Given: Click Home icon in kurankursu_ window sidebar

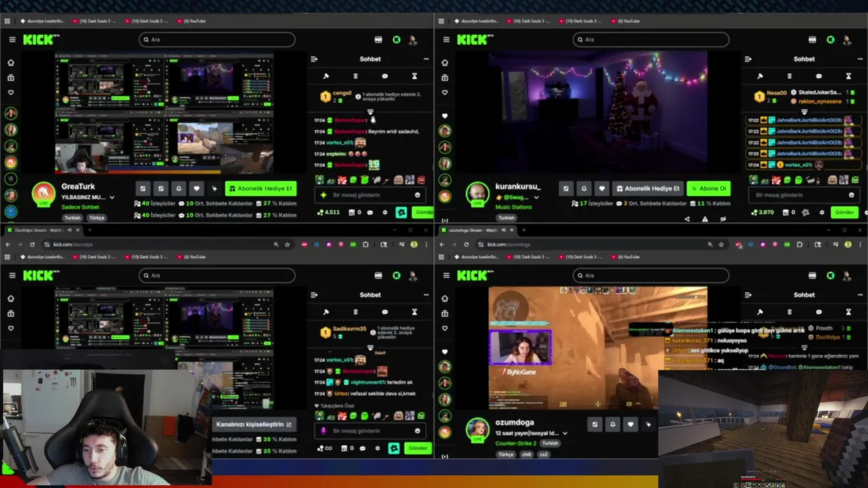Looking at the screenshot, I should click(x=444, y=63).
